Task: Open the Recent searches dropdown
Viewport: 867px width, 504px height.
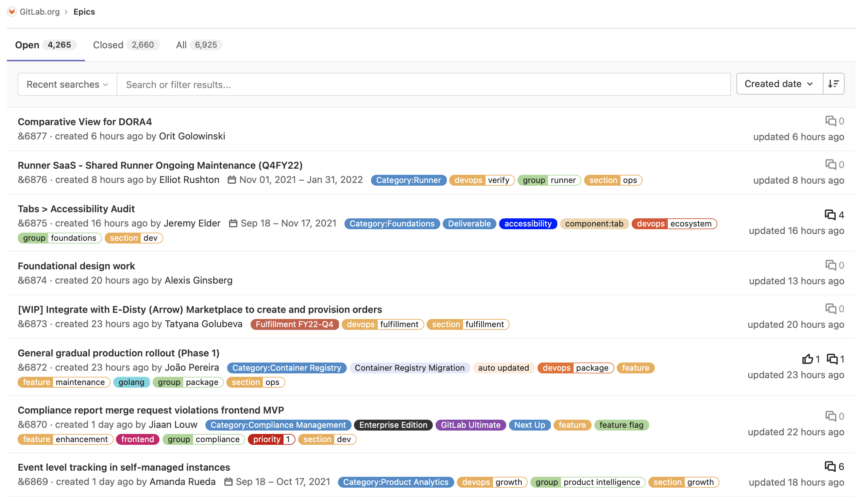Action: tap(67, 84)
